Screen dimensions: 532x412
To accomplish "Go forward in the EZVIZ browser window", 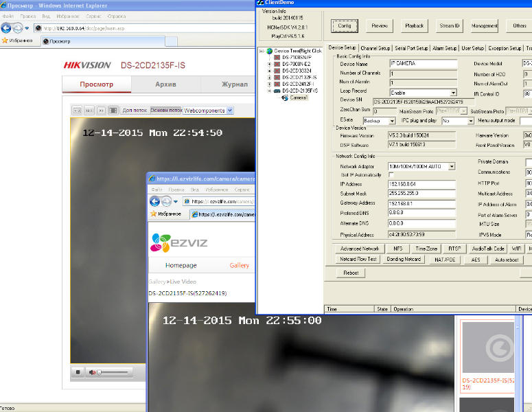I will coord(166,201).
